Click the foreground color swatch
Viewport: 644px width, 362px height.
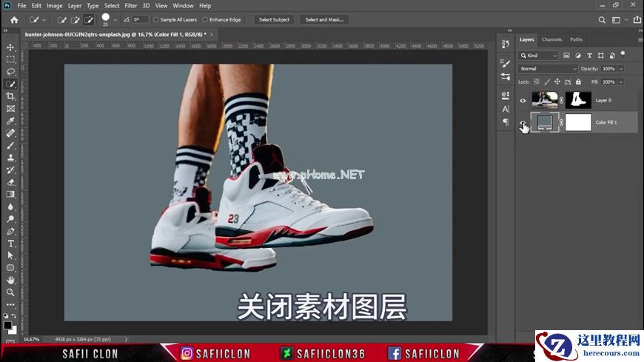[x=7, y=326]
